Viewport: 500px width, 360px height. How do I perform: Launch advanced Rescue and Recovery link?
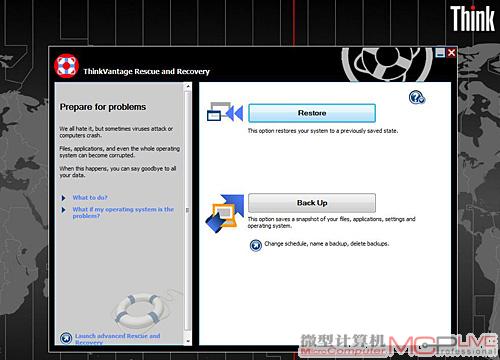click(117, 339)
